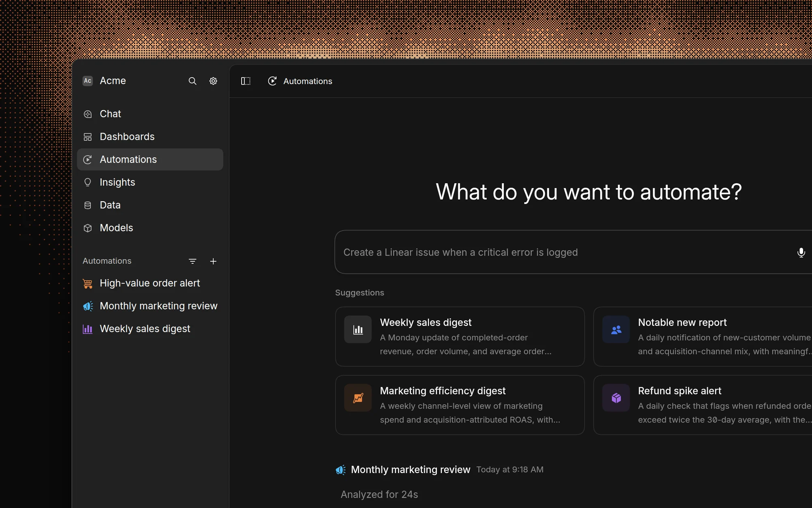Click the Insights lightbulb icon
This screenshot has height=508, width=812.
click(x=88, y=182)
